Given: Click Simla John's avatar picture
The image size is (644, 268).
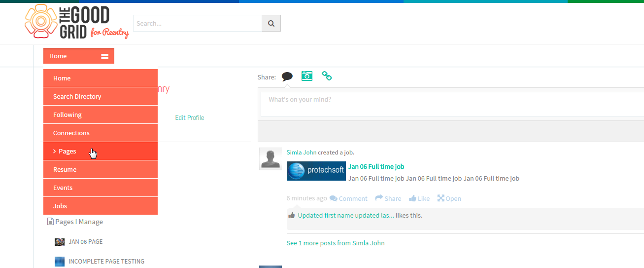Looking at the screenshot, I should [x=271, y=159].
